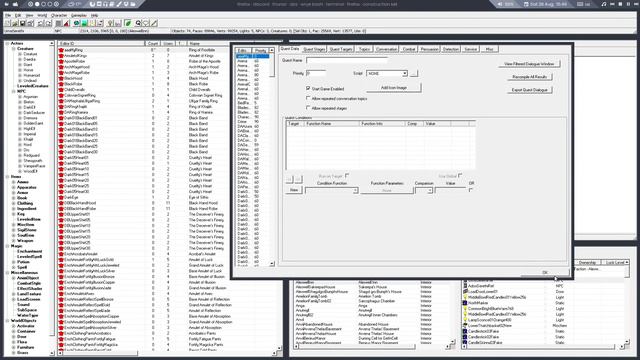Viewport: 640px width, 360px height.
Task: Open the Comparison dropdown
Action: [429, 191]
